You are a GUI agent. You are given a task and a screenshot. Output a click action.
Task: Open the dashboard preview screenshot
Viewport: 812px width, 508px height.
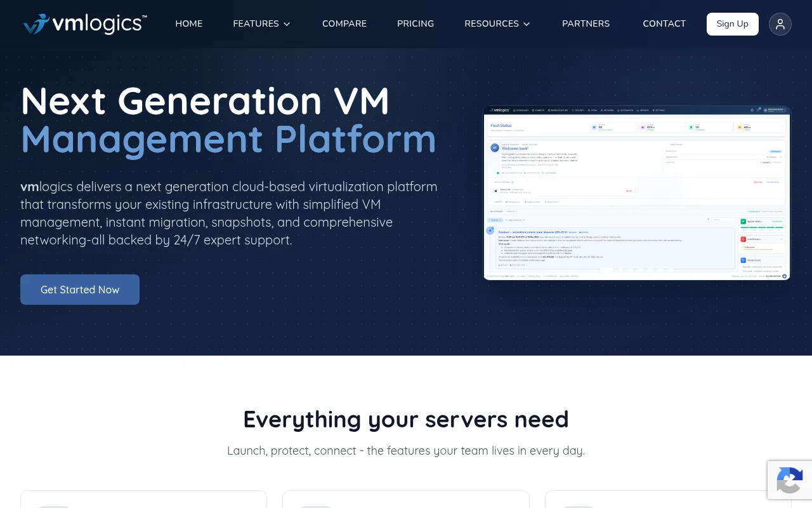[x=637, y=193]
